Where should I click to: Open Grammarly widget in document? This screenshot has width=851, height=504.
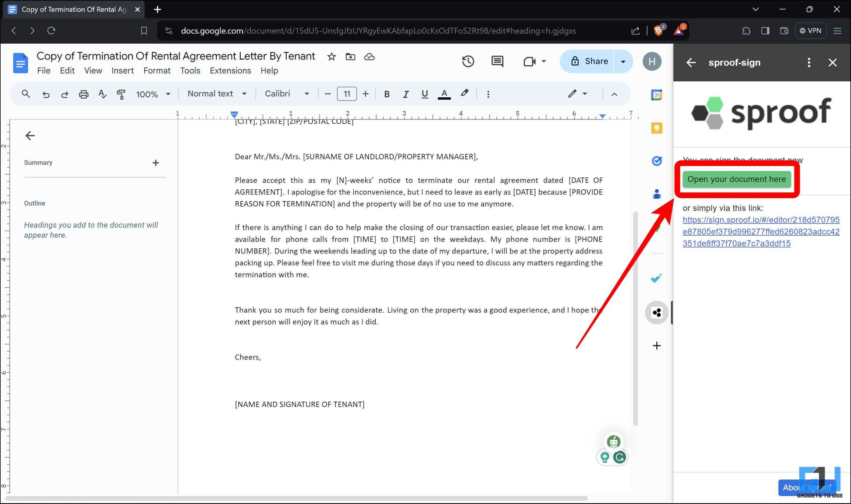pyautogui.click(x=619, y=457)
